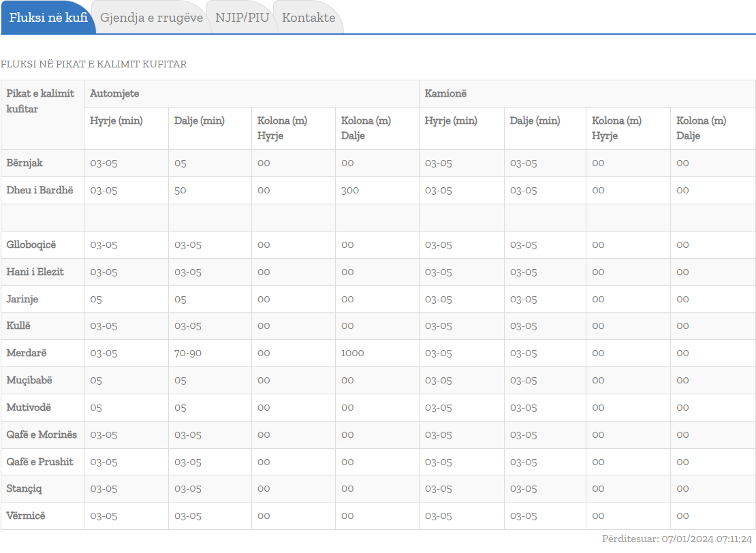Select the Muçibabë border crossing name

click(29, 380)
